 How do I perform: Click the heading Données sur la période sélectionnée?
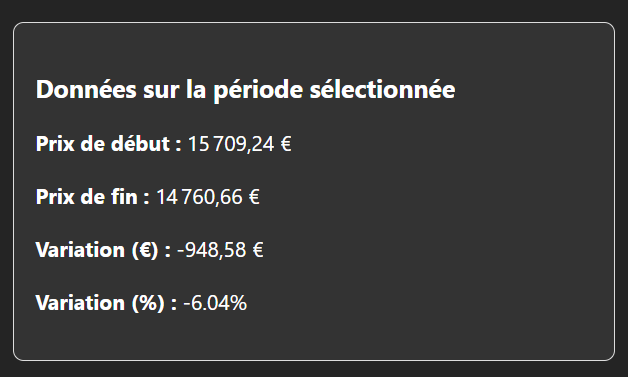click(246, 90)
